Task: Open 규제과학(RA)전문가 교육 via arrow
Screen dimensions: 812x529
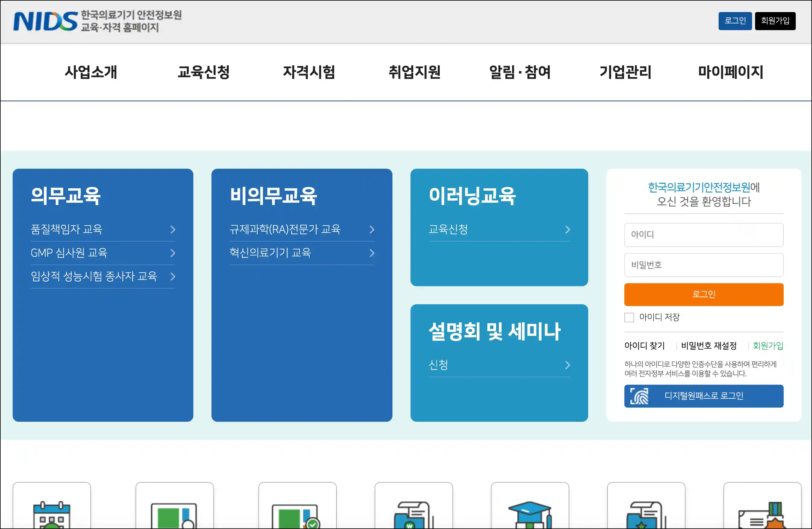Action: (x=372, y=230)
